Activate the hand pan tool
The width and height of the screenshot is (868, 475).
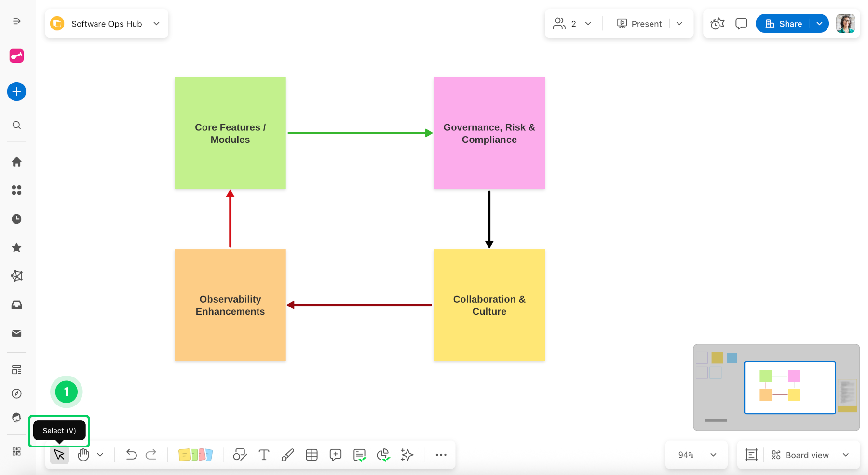83,455
